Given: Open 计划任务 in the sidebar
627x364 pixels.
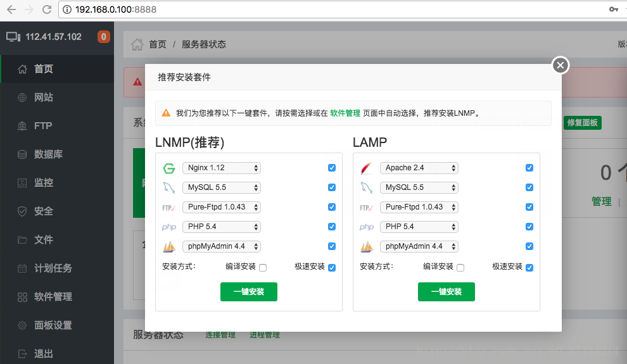Looking at the screenshot, I should click(x=57, y=268).
